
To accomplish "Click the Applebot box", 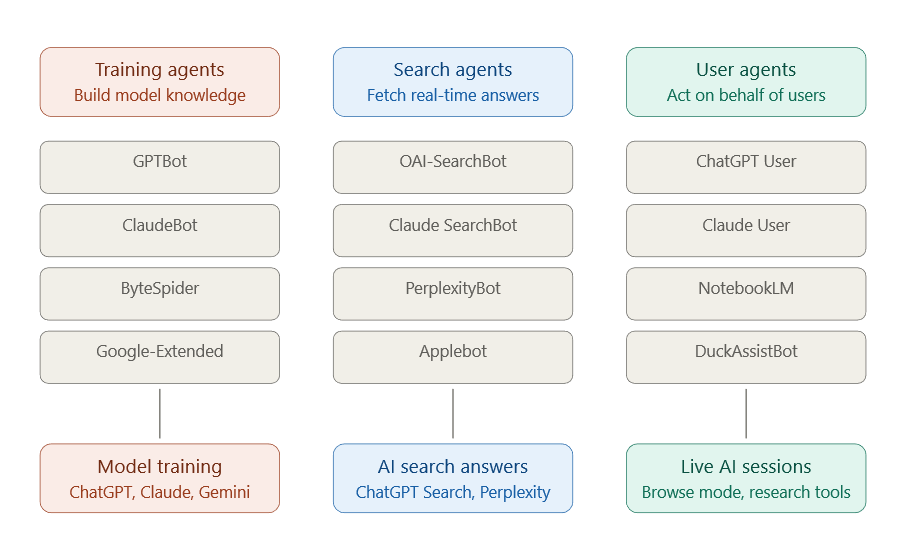I will point(453,357).
